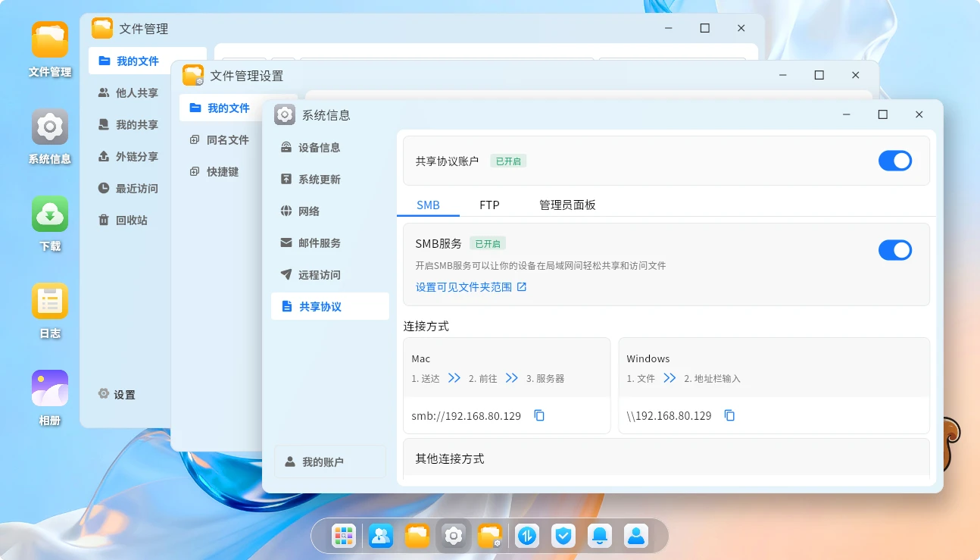Select 我的文件 in 文件管理设置 window
The height and width of the screenshot is (560, 980).
220,108
